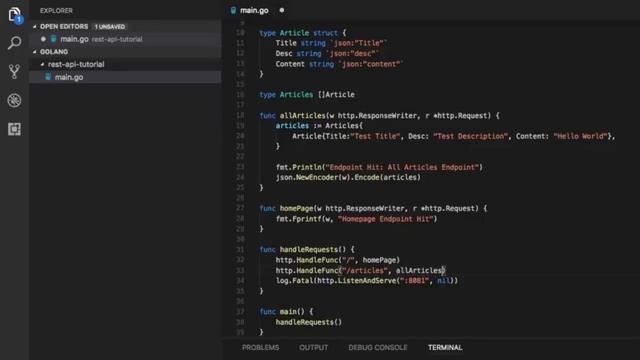Screen dimensions: 640x360
Task: Click the 1 Unsaved badge
Action: coord(110,27)
